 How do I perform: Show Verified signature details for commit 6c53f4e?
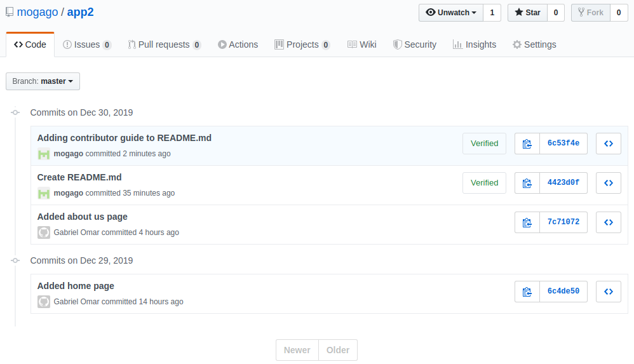point(485,144)
